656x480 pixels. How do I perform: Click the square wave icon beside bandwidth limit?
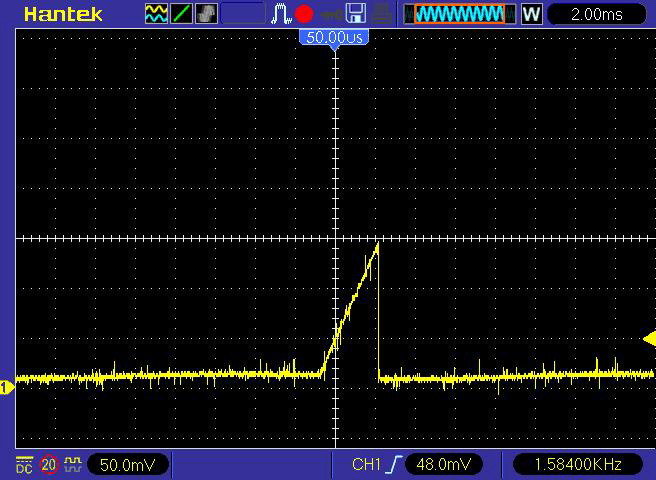point(72,464)
